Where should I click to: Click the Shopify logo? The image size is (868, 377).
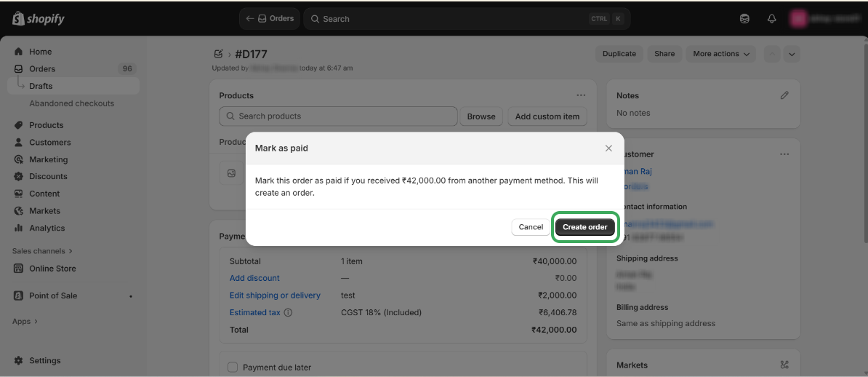(x=39, y=19)
